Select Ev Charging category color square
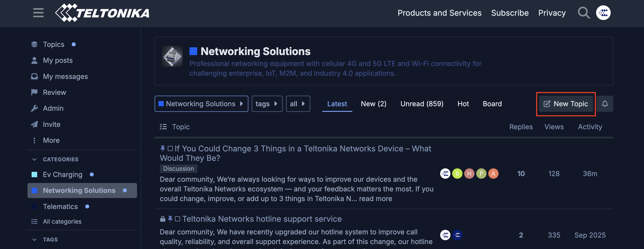The width and height of the screenshot is (644, 249). (35, 174)
